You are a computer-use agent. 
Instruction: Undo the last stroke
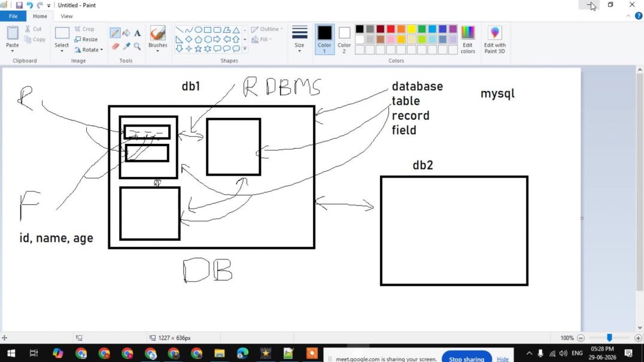click(29, 5)
